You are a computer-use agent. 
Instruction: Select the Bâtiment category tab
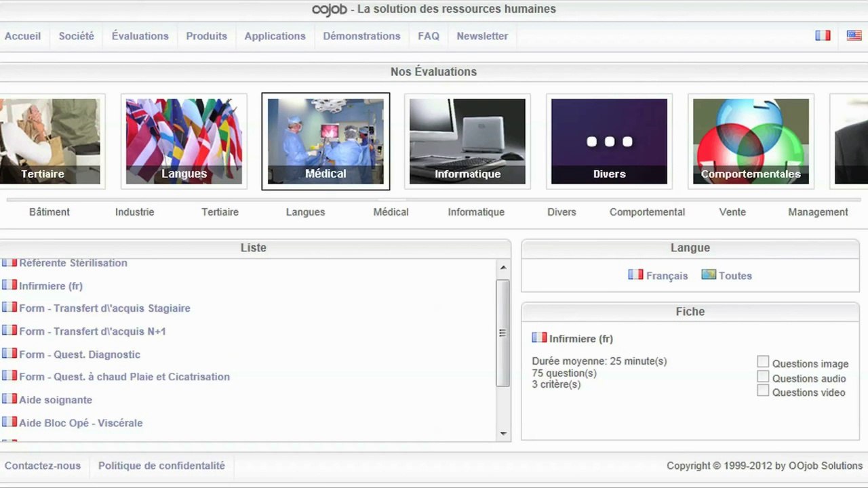[x=50, y=212]
